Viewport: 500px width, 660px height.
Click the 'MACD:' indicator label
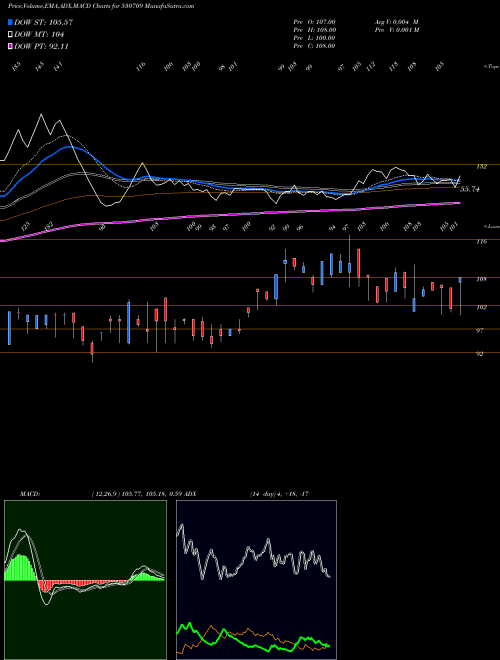click(29, 494)
